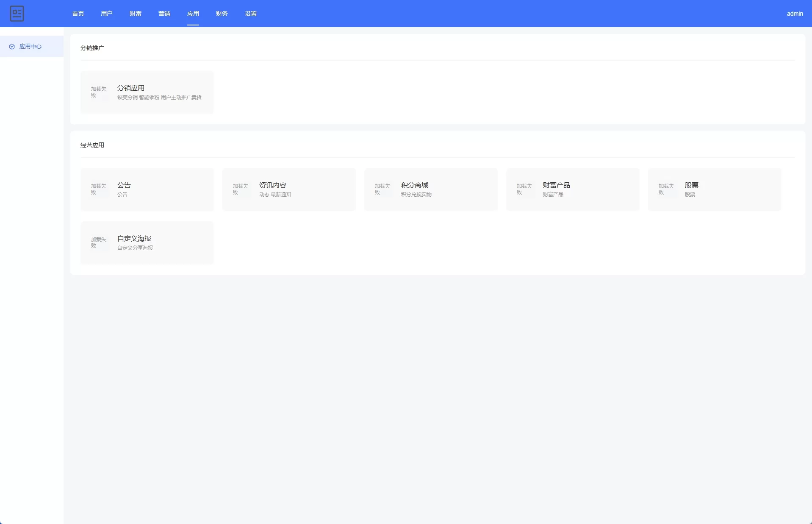Open the 首页 menu tab
Viewport: 812px width, 524px height.
click(78, 14)
